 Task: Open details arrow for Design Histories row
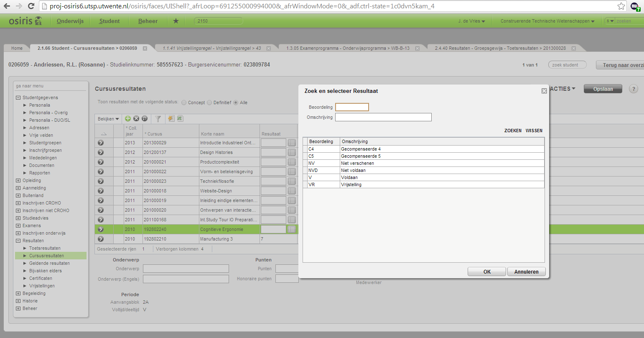[101, 152]
